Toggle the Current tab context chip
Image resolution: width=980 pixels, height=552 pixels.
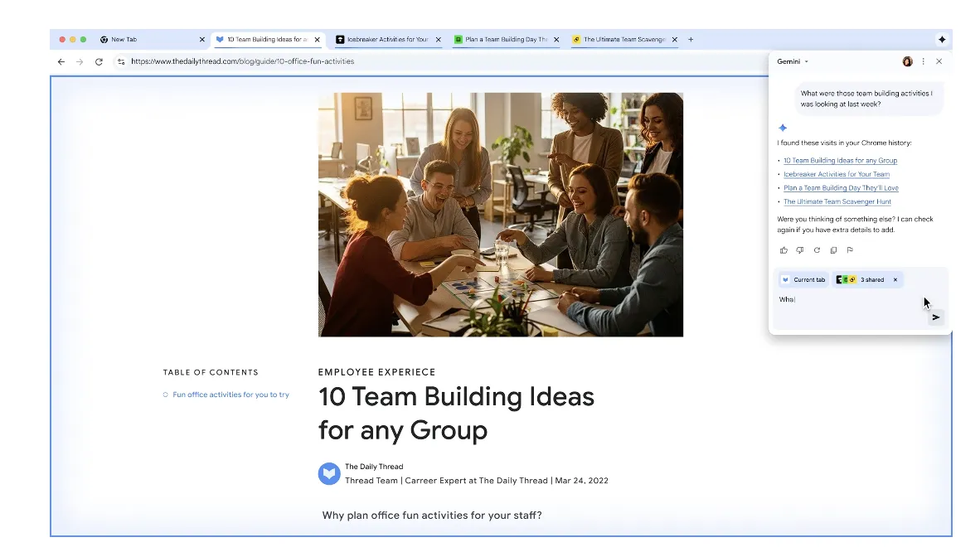point(803,280)
